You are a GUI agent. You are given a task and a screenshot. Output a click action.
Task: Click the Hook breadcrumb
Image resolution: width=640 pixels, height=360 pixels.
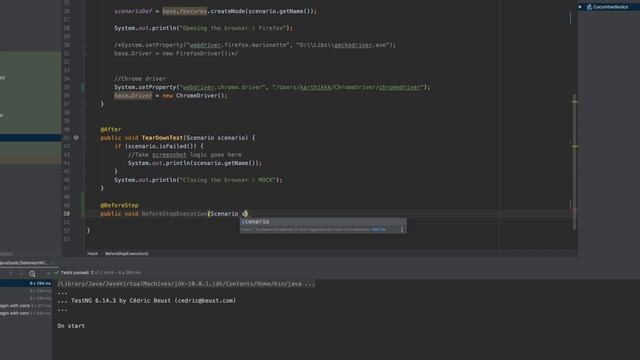click(x=93, y=253)
